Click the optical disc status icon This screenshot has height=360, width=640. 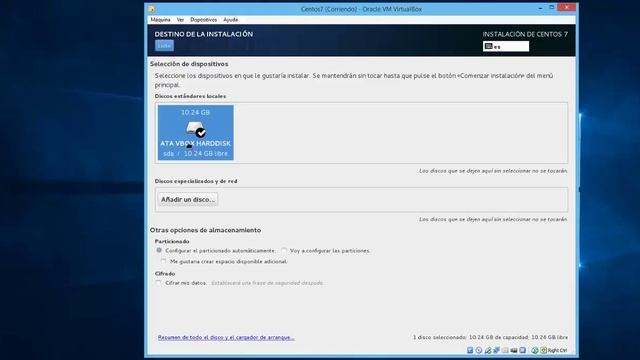479,350
